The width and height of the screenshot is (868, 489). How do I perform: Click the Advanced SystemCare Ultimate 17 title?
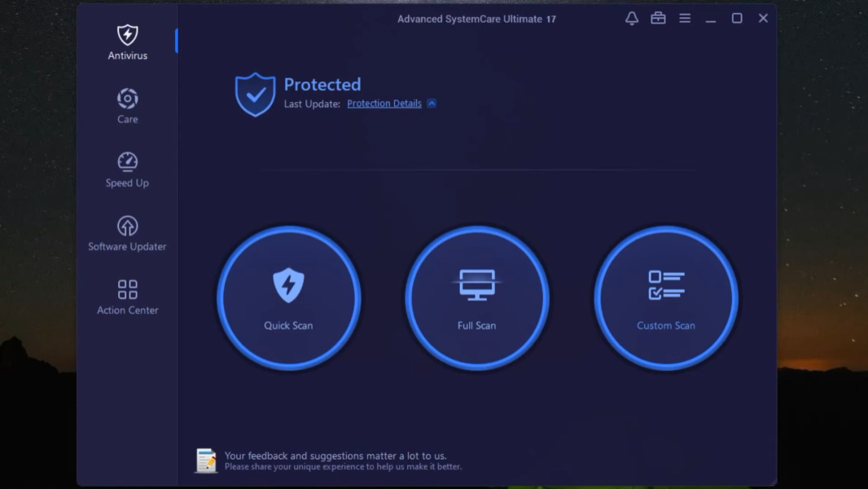coord(476,19)
